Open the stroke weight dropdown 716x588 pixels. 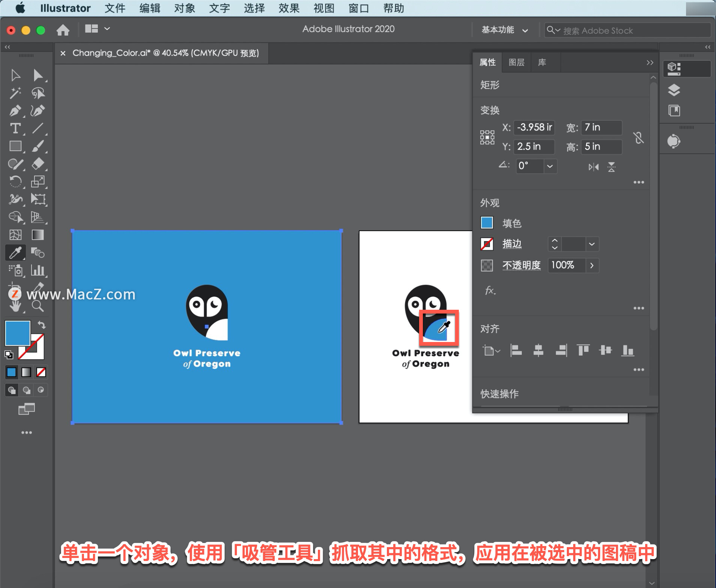[x=592, y=244]
